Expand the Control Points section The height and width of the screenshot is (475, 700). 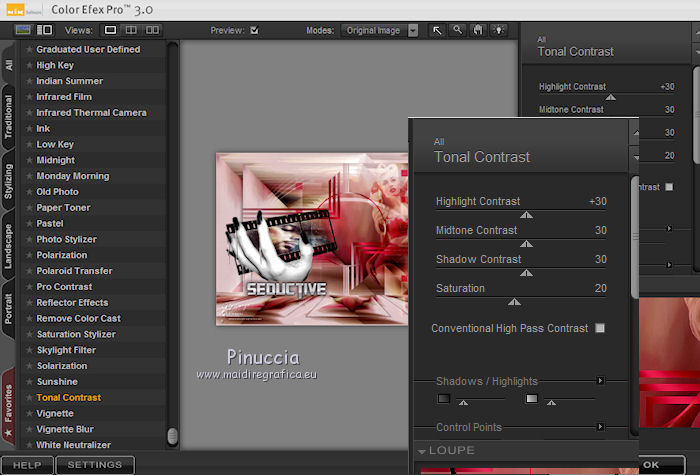(600, 427)
